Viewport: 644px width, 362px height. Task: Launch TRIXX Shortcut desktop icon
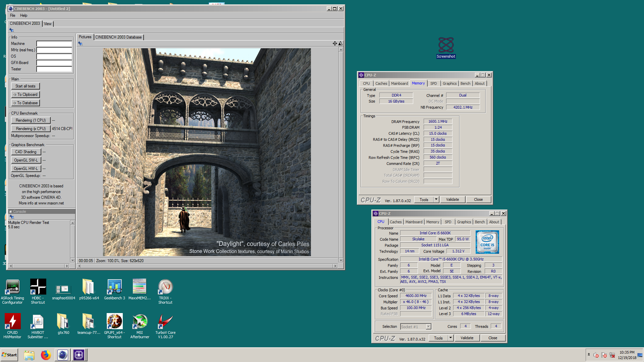165,292
